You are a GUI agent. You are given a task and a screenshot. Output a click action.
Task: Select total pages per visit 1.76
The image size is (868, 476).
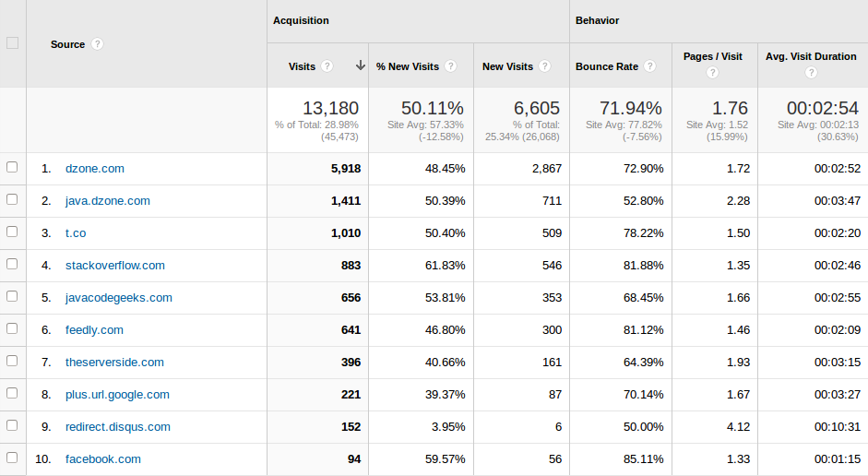point(730,108)
